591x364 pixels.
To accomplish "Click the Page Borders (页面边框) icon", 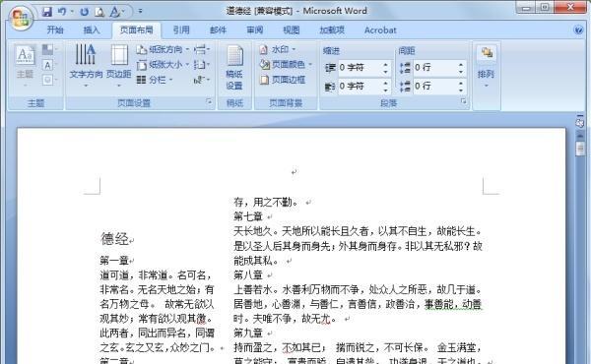I will [283, 80].
